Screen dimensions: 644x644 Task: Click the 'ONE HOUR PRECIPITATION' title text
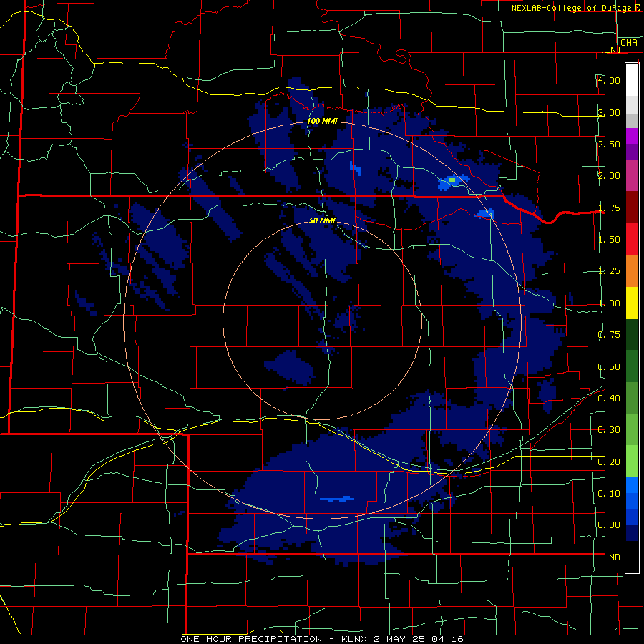[251, 639]
